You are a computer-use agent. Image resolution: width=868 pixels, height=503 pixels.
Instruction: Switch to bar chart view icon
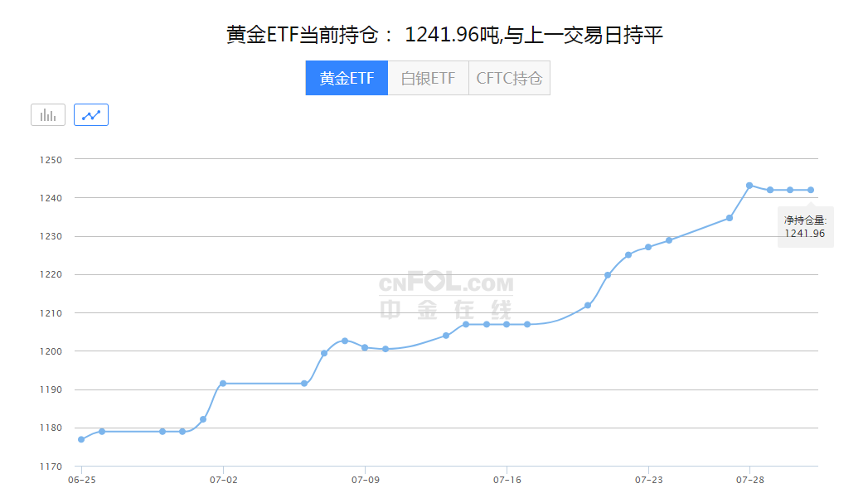pyautogui.click(x=48, y=115)
